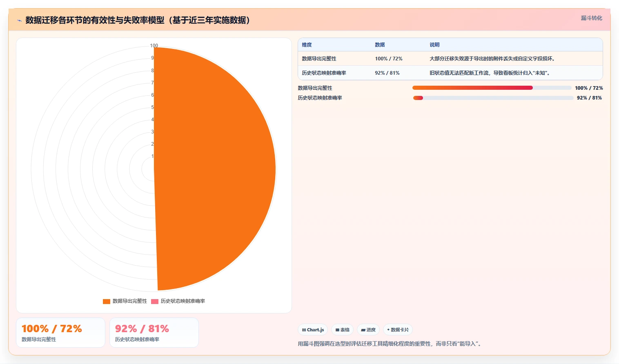Screen dimensions: 619x364
Task: Click the pink 历史状态映射准确率 legend swatch
Action: (155, 302)
